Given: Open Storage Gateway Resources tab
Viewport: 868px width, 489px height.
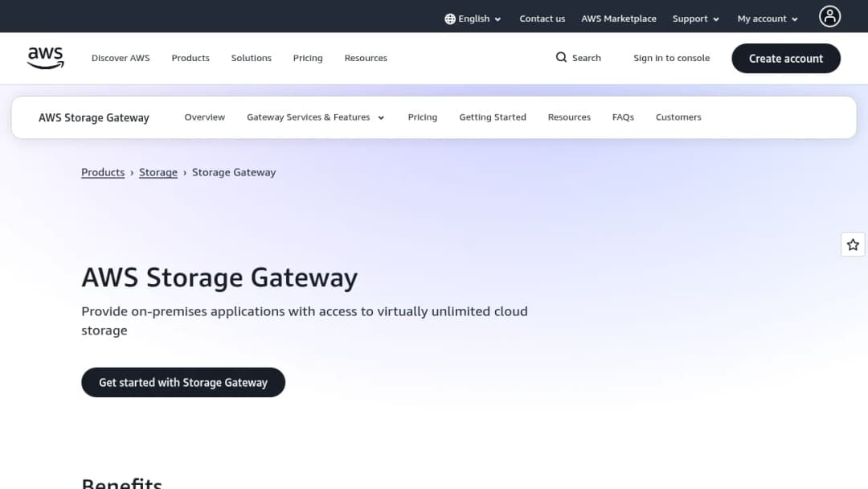Looking at the screenshot, I should 569,117.
